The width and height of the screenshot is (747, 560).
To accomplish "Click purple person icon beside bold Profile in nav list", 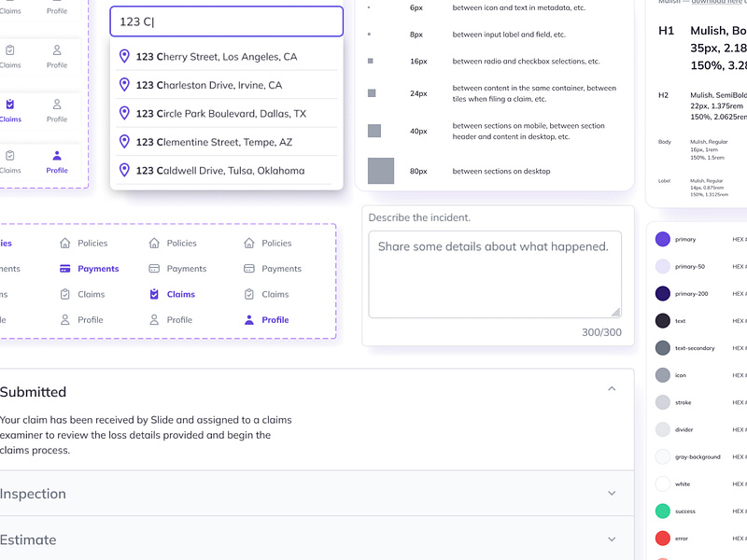I will (249, 320).
